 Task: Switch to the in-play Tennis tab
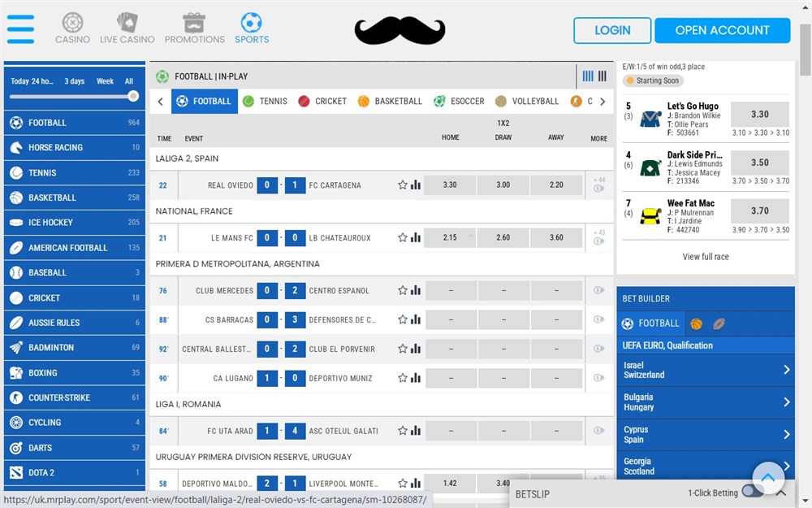click(266, 101)
